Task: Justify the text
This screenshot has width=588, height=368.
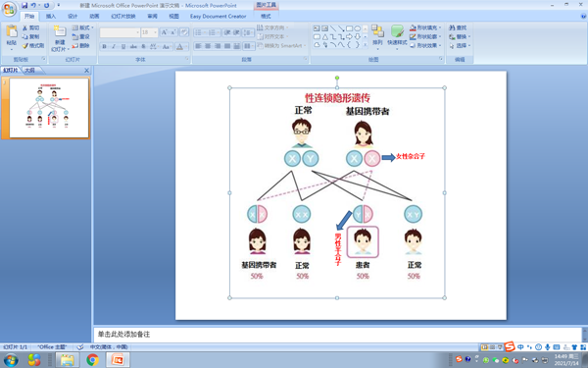Action: point(227,46)
